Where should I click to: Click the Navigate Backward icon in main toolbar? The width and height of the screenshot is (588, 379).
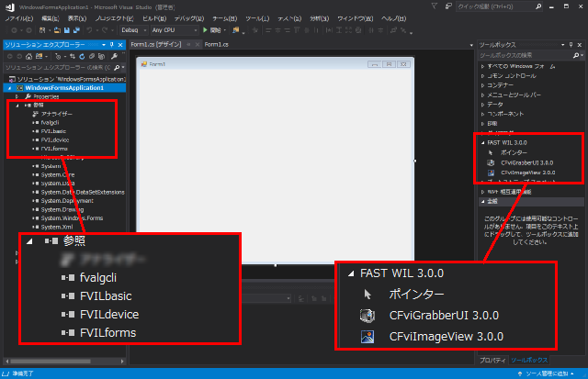pyautogui.click(x=15, y=30)
